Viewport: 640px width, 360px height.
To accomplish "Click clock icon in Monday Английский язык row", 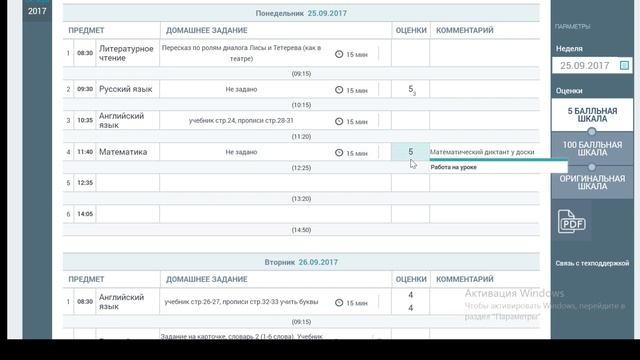I will 339,121.
